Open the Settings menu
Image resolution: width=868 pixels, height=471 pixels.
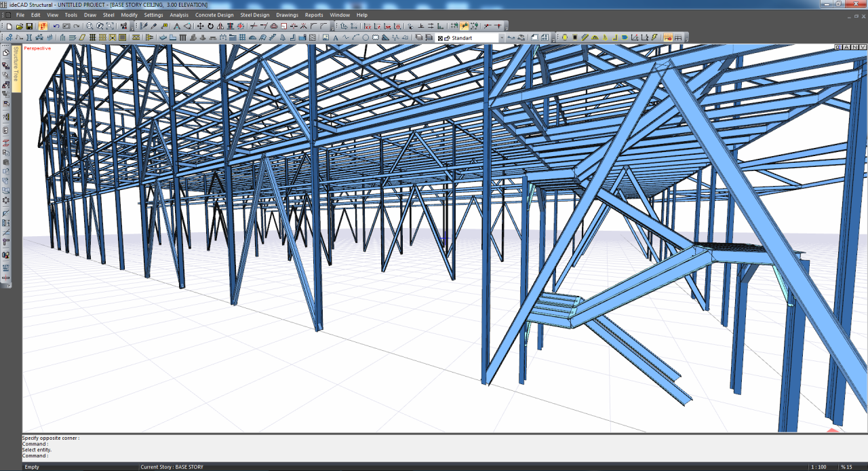click(x=153, y=15)
